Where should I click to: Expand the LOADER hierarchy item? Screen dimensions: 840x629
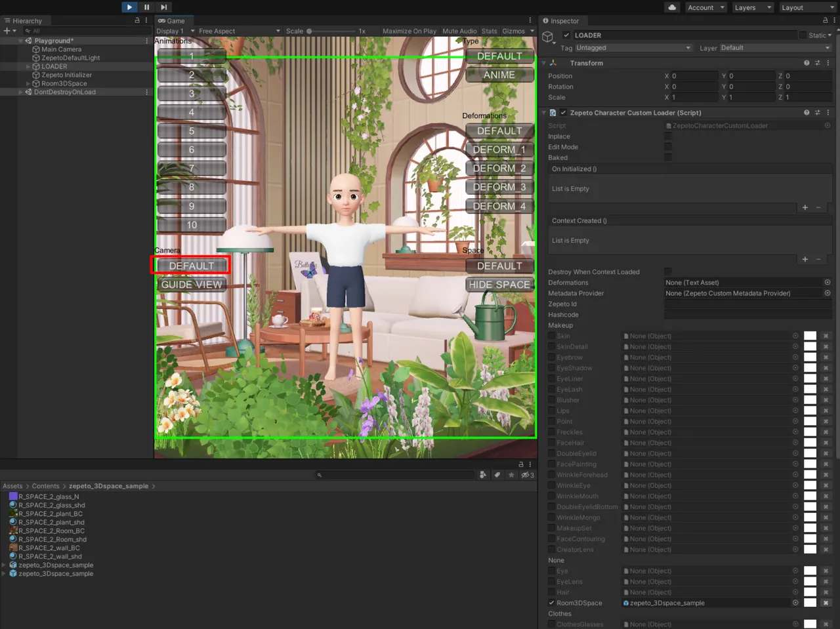(28, 66)
